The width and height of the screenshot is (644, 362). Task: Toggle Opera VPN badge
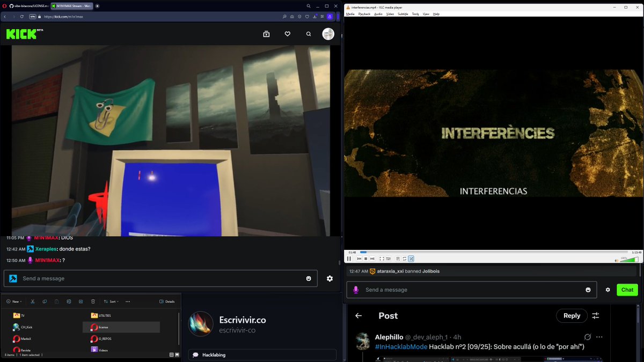(x=32, y=17)
